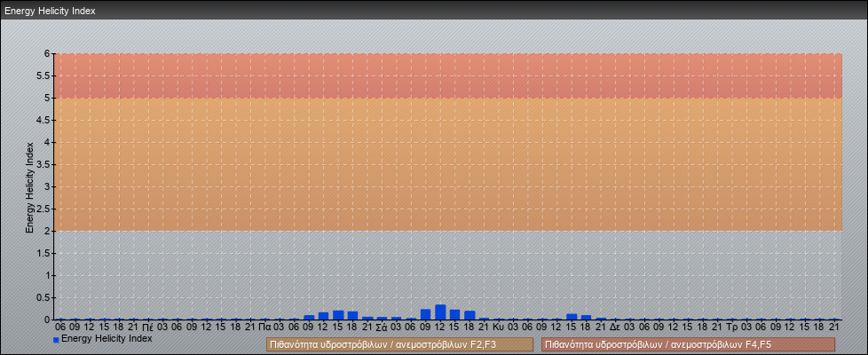
Task: Select the Κυ day label on the x-axis
Action: coord(498,327)
